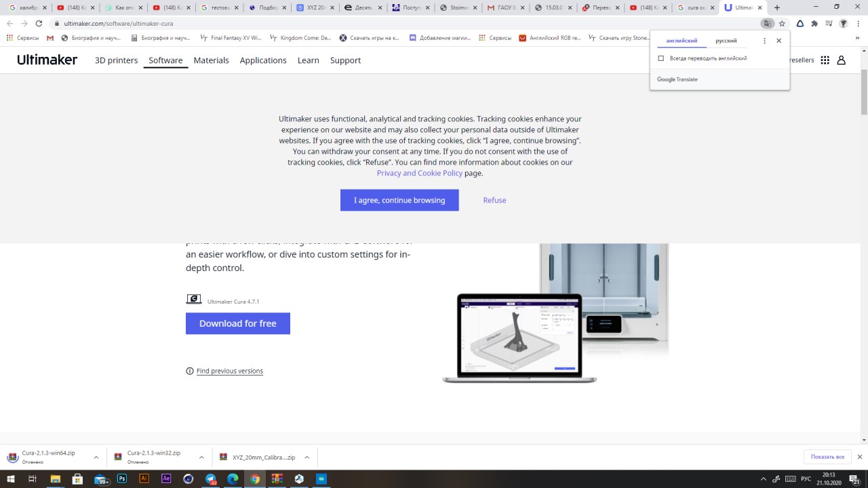Open the 3D printers menu
This screenshot has height=488, width=868.
(x=116, y=60)
